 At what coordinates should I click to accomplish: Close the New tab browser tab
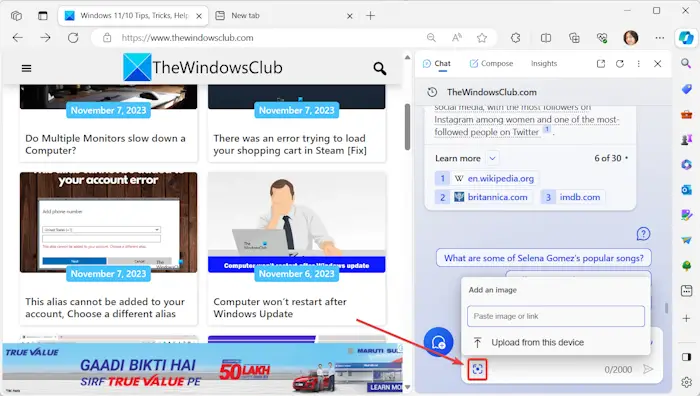point(350,16)
